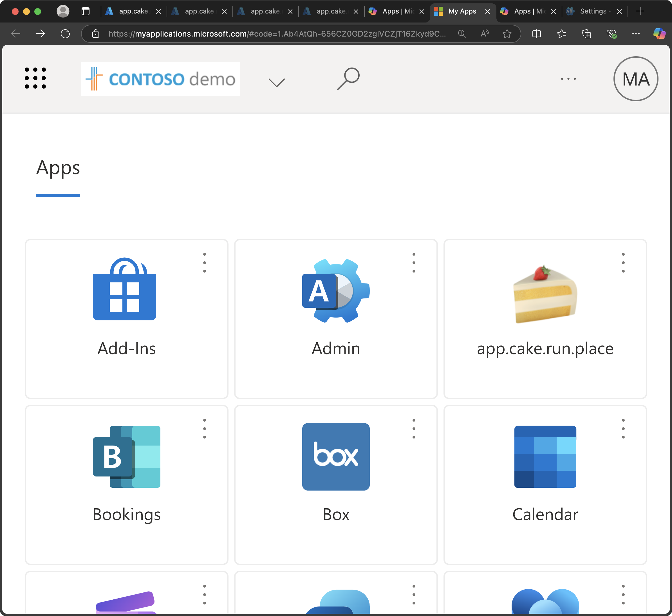This screenshot has height=616, width=672.
Task: Open the header's horizontal ellipsis menu
Action: 568,79
